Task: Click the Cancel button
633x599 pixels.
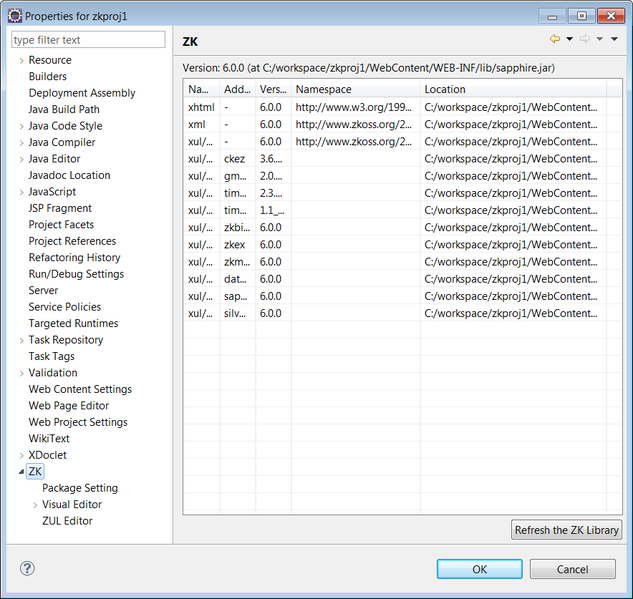Action: [x=572, y=569]
